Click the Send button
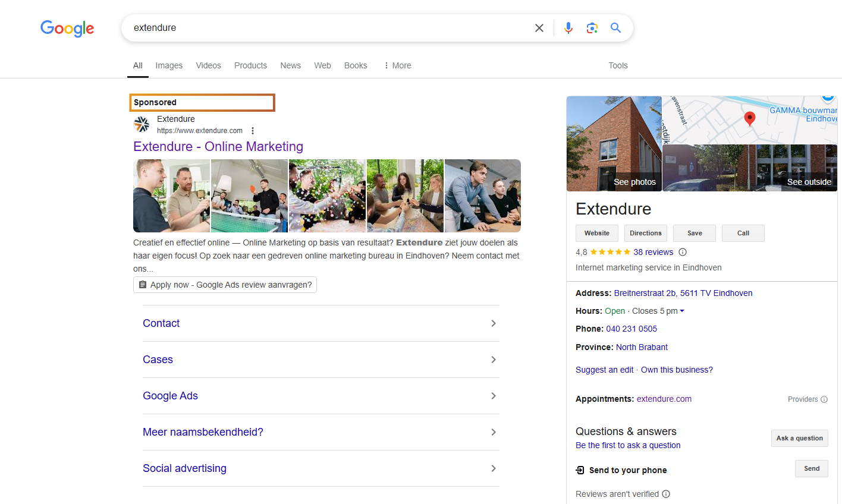Viewport: 842px width, 504px height. pyautogui.click(x=812, y=468)
